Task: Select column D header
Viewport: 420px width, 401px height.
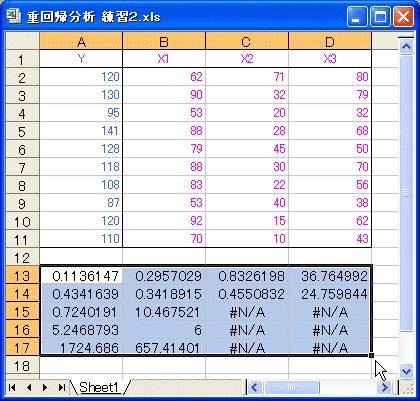Action: tap(330, 41)
